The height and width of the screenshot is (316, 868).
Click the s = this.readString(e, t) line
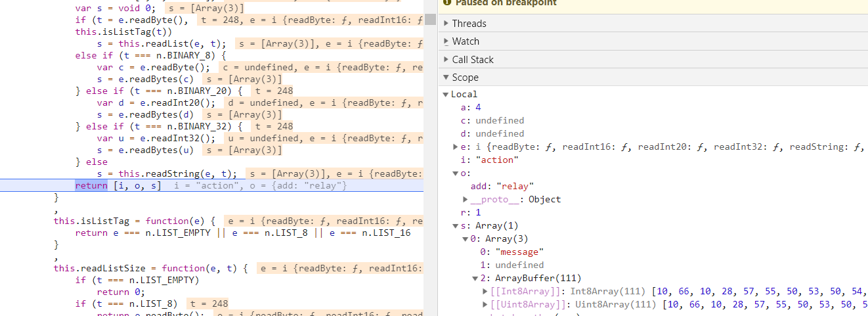pyautogui.click(x=167, y=174)
